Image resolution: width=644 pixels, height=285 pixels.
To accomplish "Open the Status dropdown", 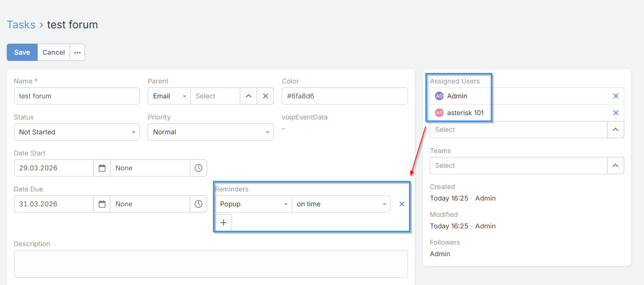I will (x=77, y=132).
